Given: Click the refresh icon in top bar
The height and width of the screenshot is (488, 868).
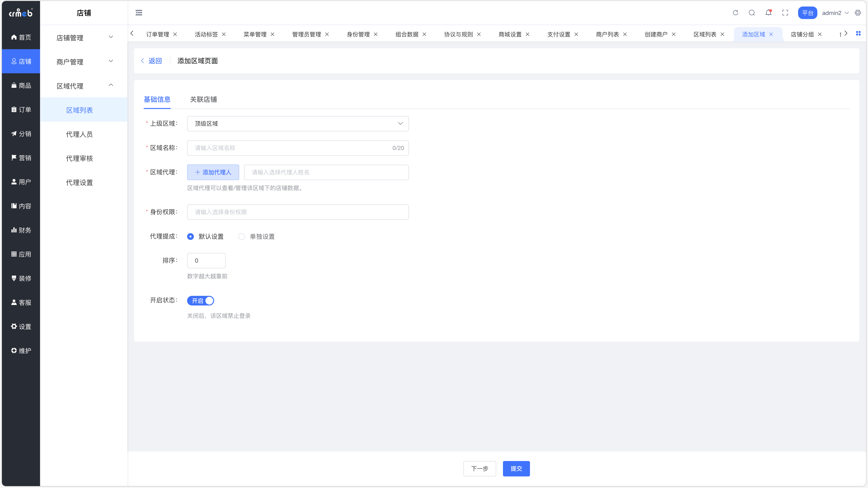Looking at the screenshot, I should pos(735,13).
